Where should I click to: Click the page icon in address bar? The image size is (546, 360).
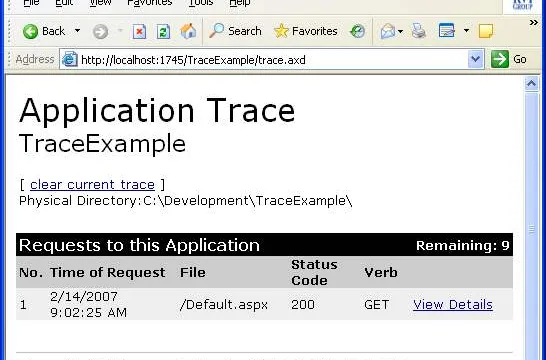pyautogui.click(x=70, y=60)
